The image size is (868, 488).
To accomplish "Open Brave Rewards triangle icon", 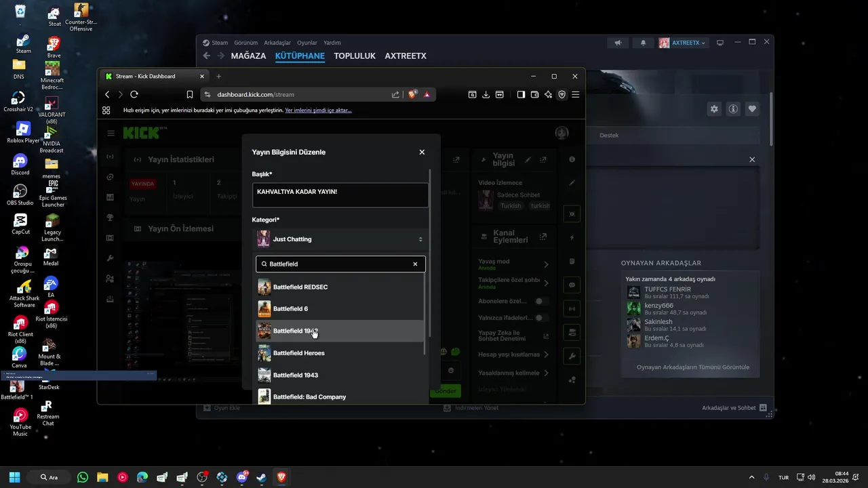I will [427, 94].
